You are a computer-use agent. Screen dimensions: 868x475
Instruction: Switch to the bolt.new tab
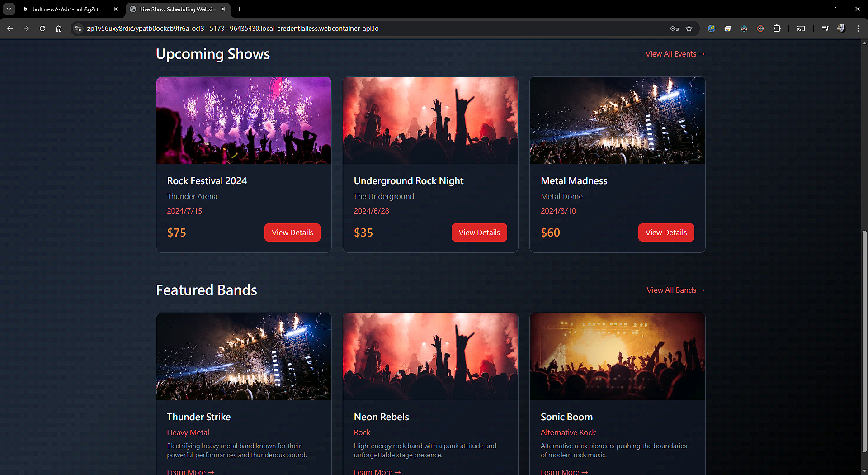66,9
